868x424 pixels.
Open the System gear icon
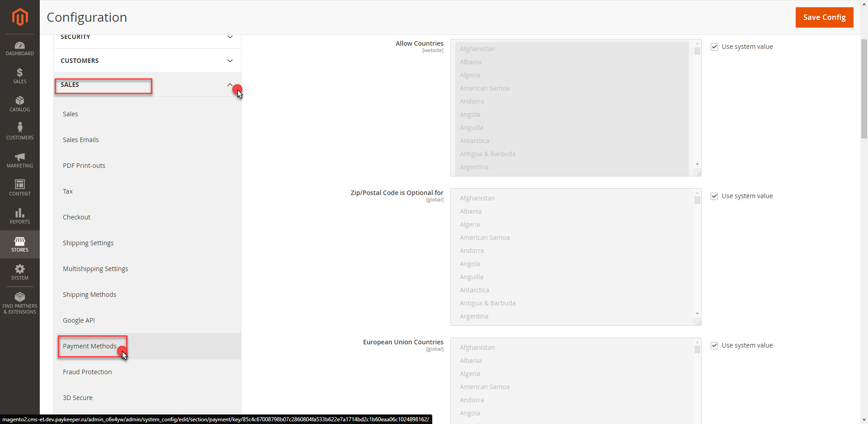(x=20, y=272)
